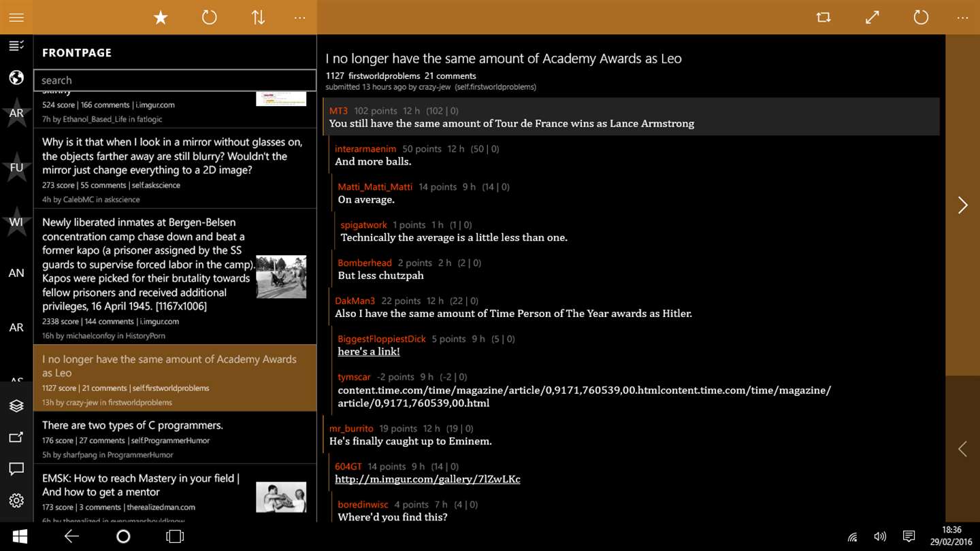Open the Bergen-Belsen HistoryPorn post
Viewport: 980px width, 551px height.
(x=175, y=278)
